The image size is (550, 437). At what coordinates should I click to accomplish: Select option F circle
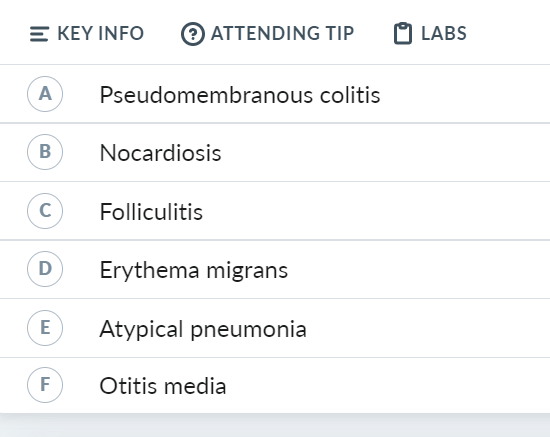[x=45, y=385]
